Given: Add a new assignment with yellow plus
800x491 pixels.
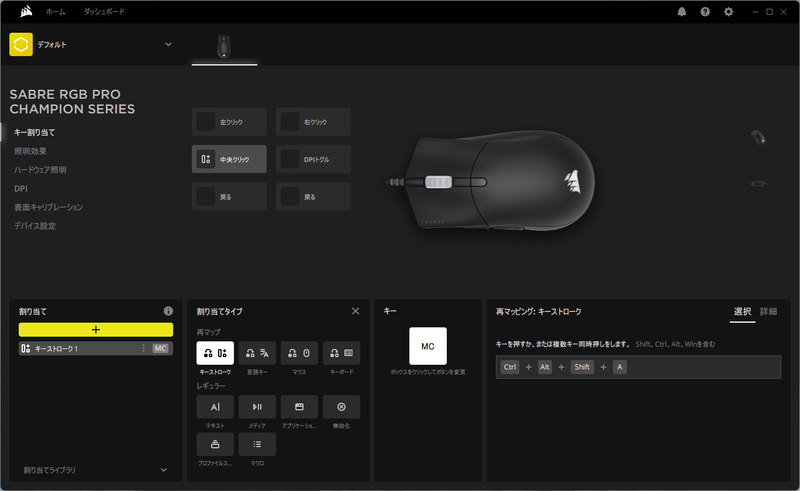Looking at the screenshot, I should tap(96, 330).
